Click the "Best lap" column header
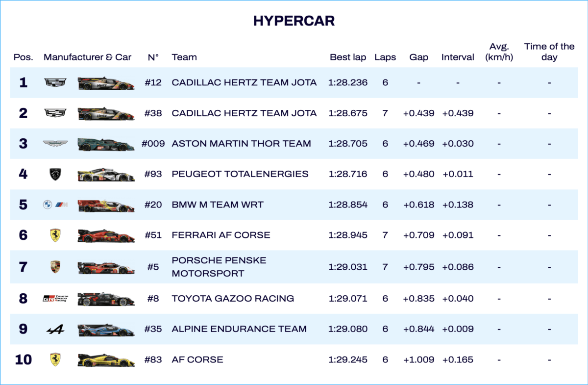This screenshot has width=588, height=385. coord(348,57)
